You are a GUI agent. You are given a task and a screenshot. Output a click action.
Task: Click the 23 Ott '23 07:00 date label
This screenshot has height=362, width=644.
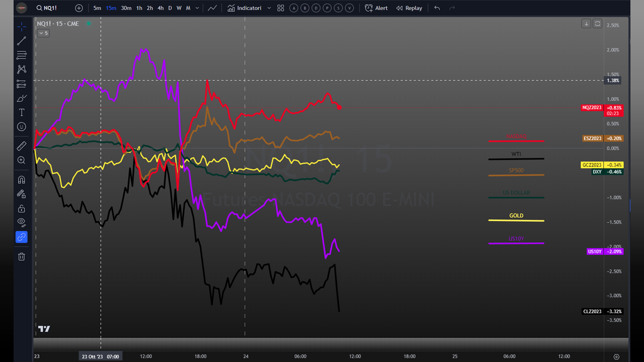pos(101,356)
